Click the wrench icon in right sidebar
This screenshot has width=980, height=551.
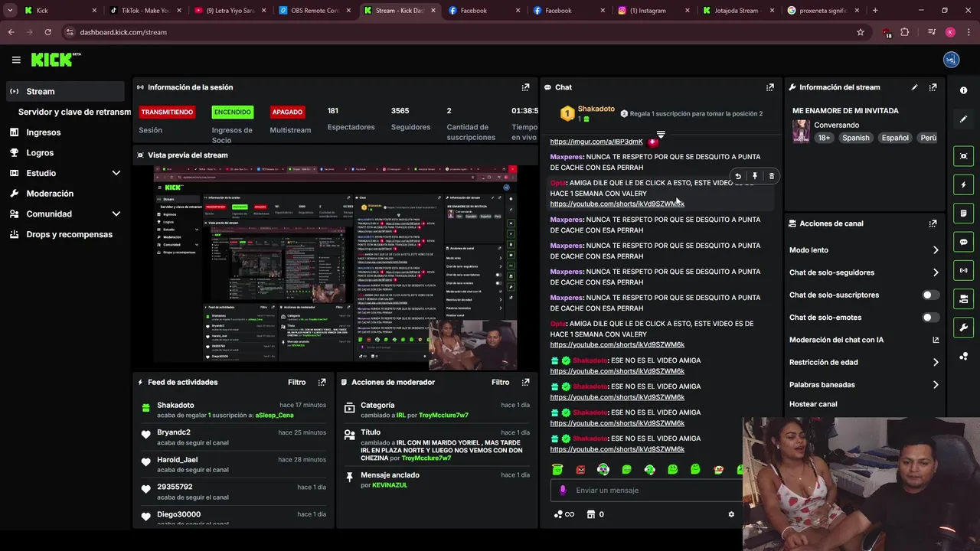(x=963, y=328)
